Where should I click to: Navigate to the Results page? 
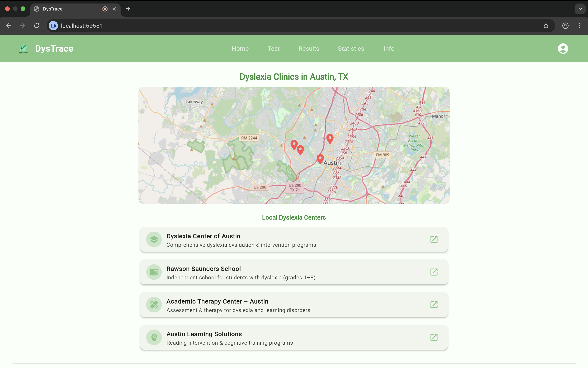tap(309, 48)
